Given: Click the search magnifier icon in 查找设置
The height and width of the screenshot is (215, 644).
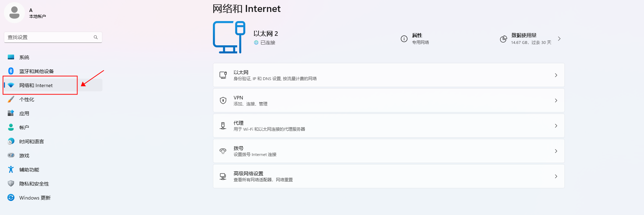Looking at the screenshot, I should [95, 37].
